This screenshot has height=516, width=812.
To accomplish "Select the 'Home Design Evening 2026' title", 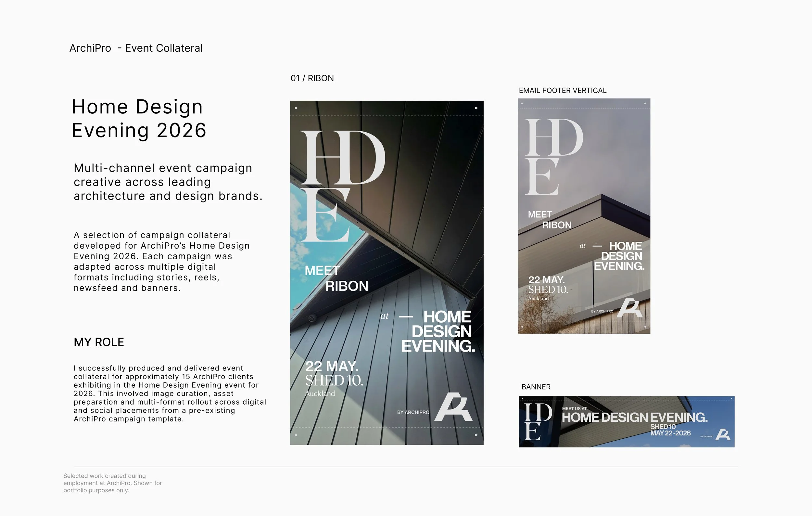I will 139,118.
